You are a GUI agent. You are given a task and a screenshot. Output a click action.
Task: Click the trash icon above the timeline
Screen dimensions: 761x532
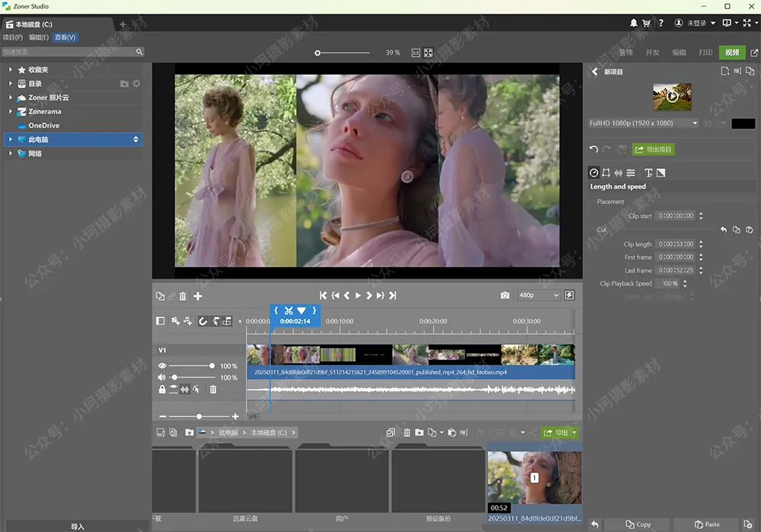tap(183, 296)
